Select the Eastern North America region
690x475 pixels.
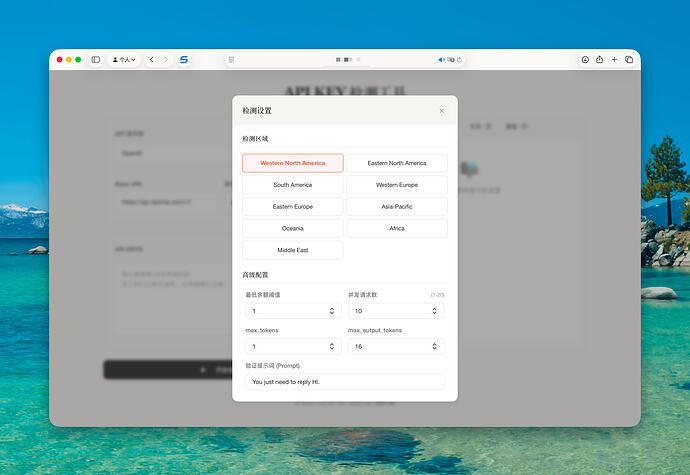[x=397, y=163]
